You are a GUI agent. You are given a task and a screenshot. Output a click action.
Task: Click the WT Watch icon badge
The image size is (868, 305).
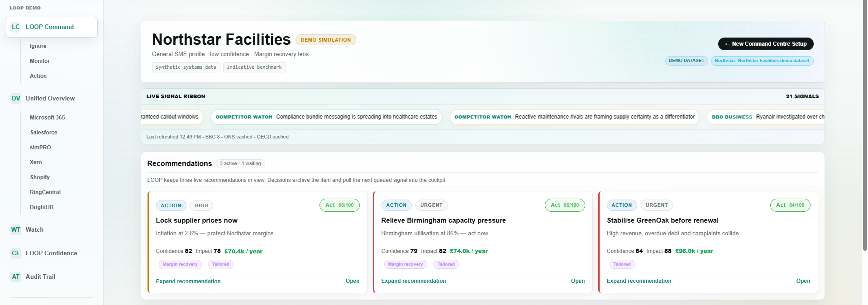point(16,229)
